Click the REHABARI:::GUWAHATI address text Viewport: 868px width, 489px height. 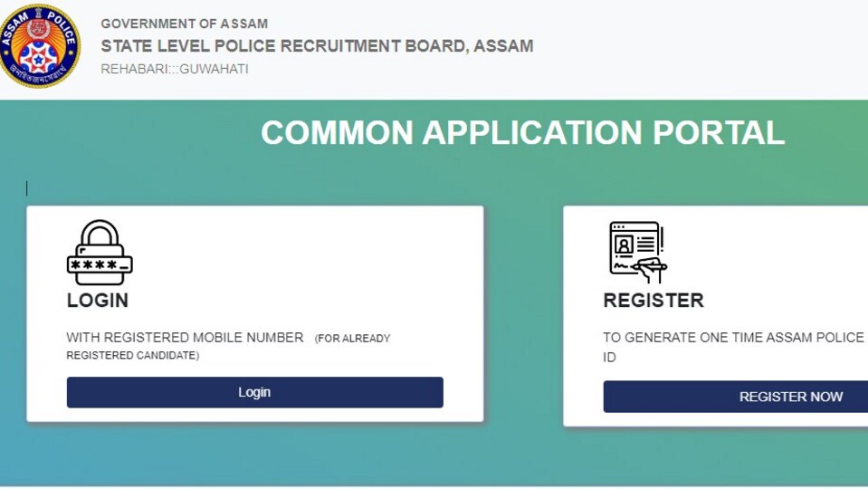pyautogui.click(x=175, y=69)
